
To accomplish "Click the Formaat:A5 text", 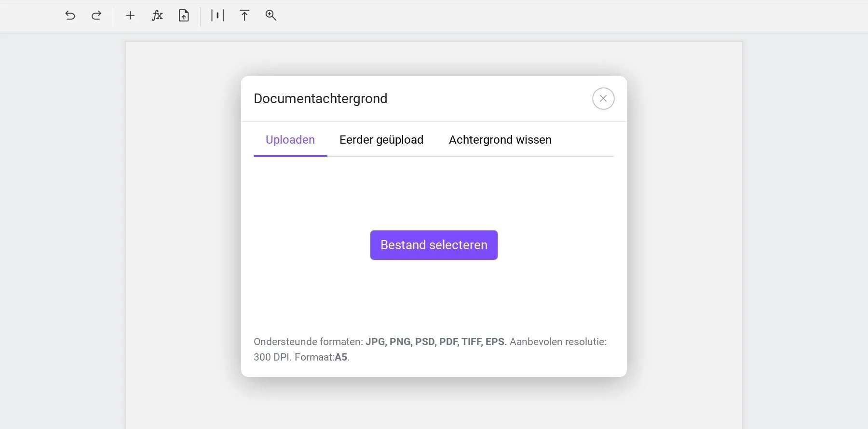I will pos(322,357).
